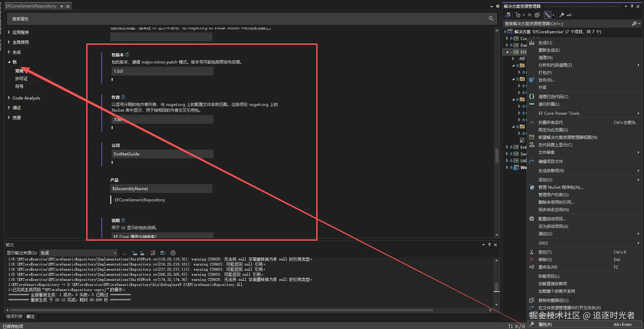Toggle pin on EFCoreGenericRepository tab
The image size is (644, 329).
point(61,6)
